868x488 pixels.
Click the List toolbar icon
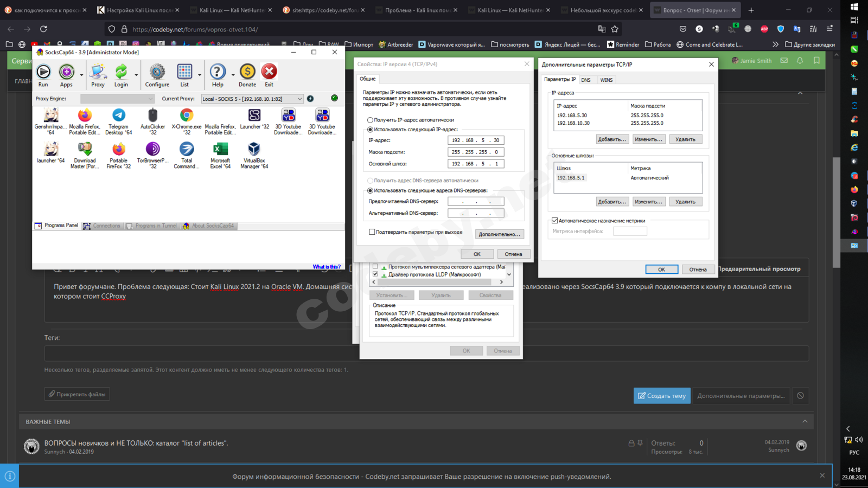coord(184,72)
